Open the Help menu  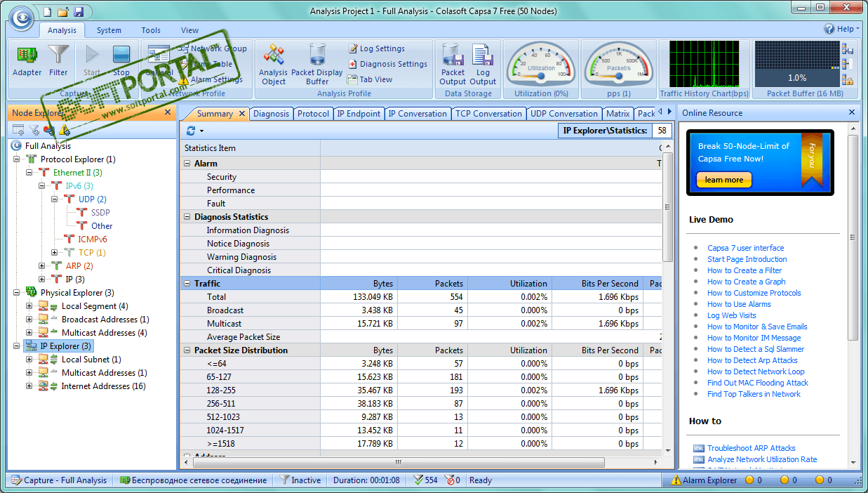pos(842,29)
